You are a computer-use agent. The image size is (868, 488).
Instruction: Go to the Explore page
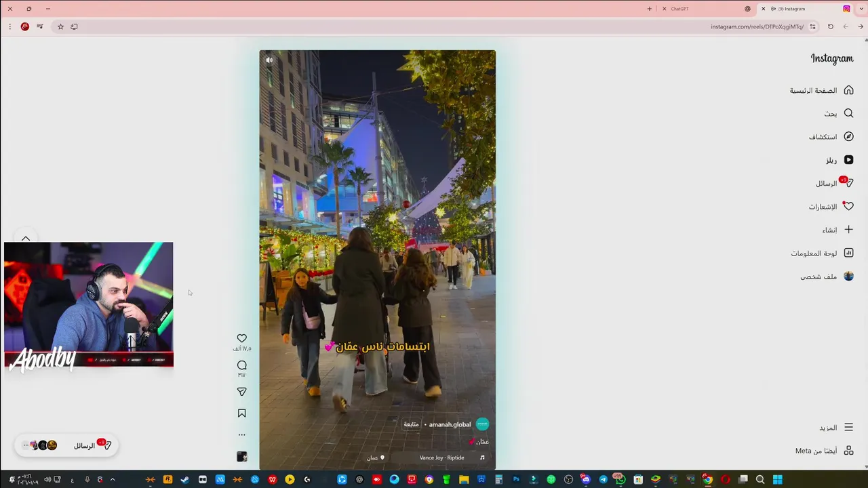tap(831, 136)
